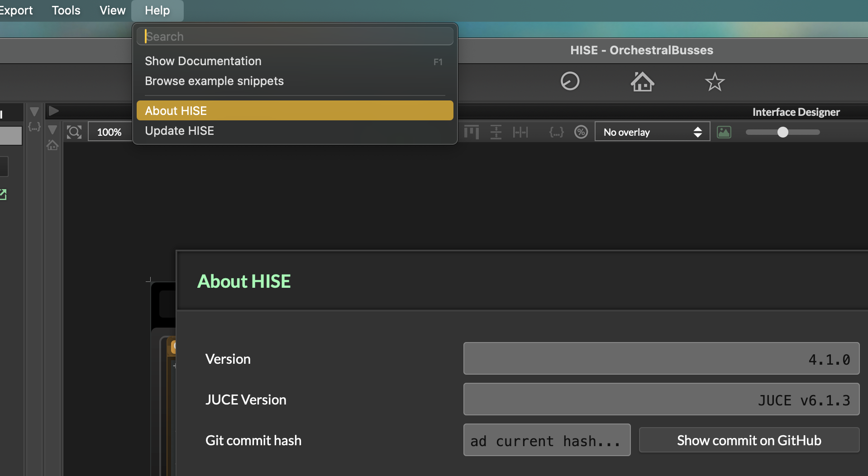Open the Help menu

click(157, 10)
